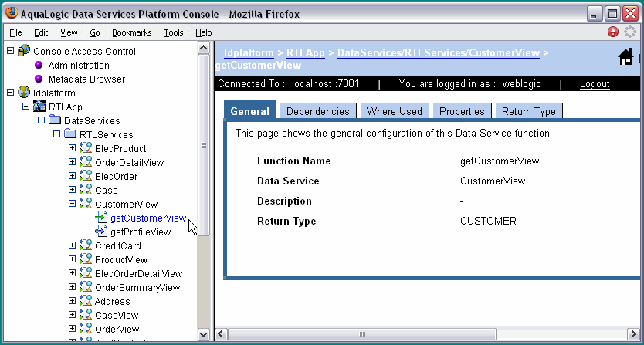This screenshot has width=644, height=345.
Task: Click the OrderDetailView data service icon
Action: click(x=86, y=162)
